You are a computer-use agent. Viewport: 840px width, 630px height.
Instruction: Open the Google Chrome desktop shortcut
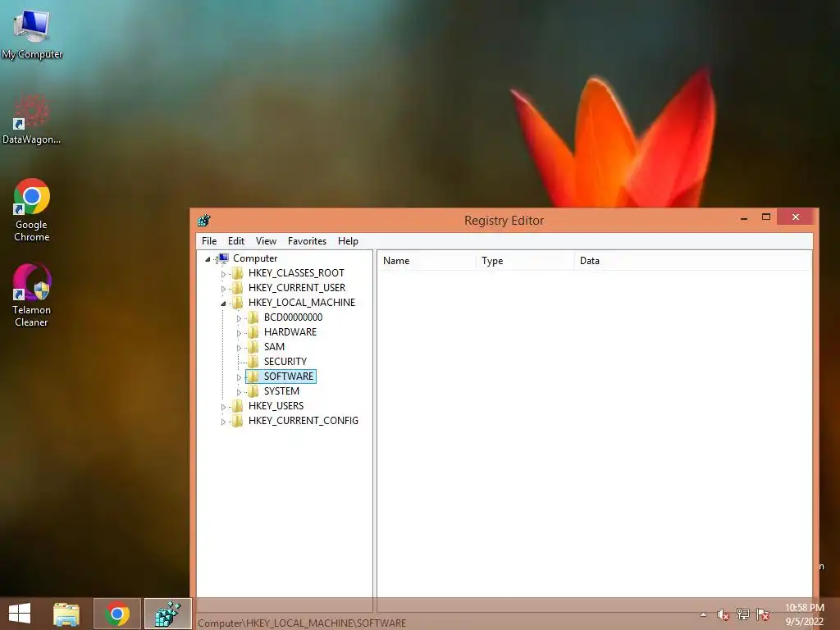point(32,210)
